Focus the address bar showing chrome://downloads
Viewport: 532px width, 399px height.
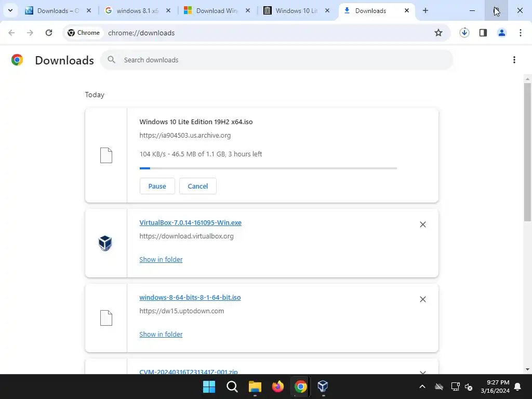coord(257,33)
